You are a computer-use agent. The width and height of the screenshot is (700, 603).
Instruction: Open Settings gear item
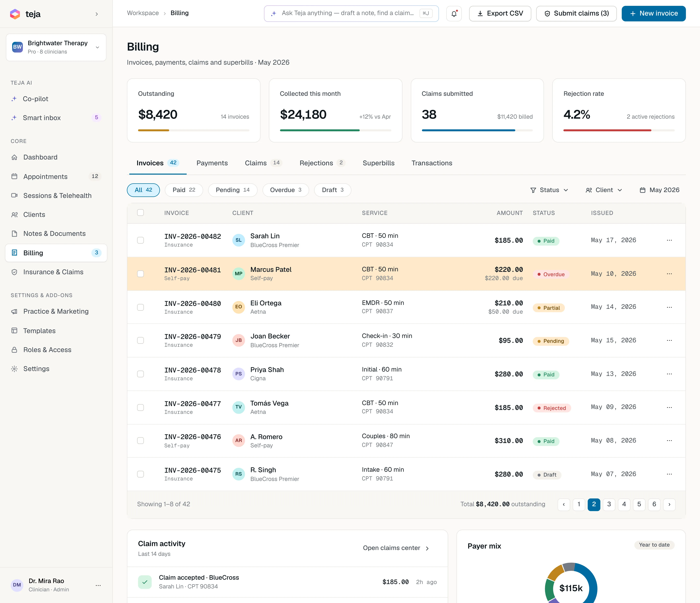[x=56, y=368]
